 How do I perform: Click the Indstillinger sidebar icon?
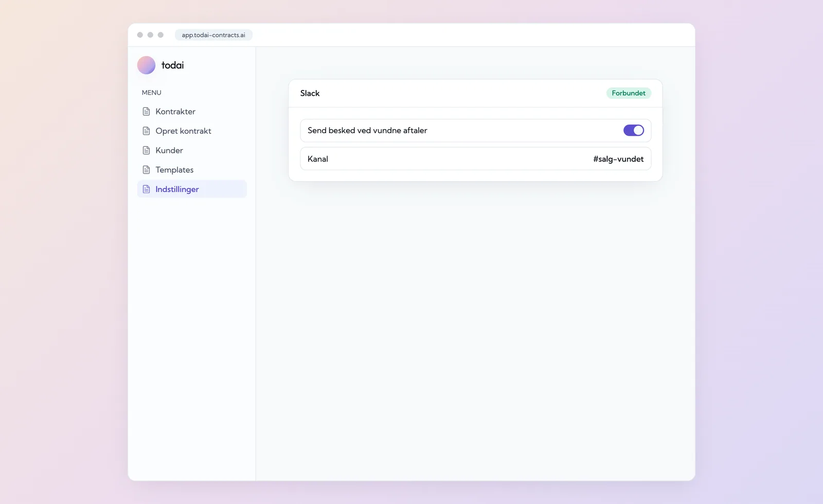[146, 189]
